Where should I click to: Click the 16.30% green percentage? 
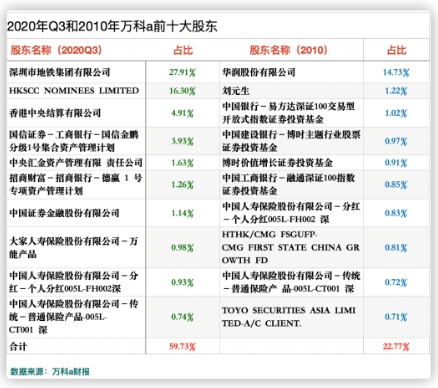click(x=182, y=91)
